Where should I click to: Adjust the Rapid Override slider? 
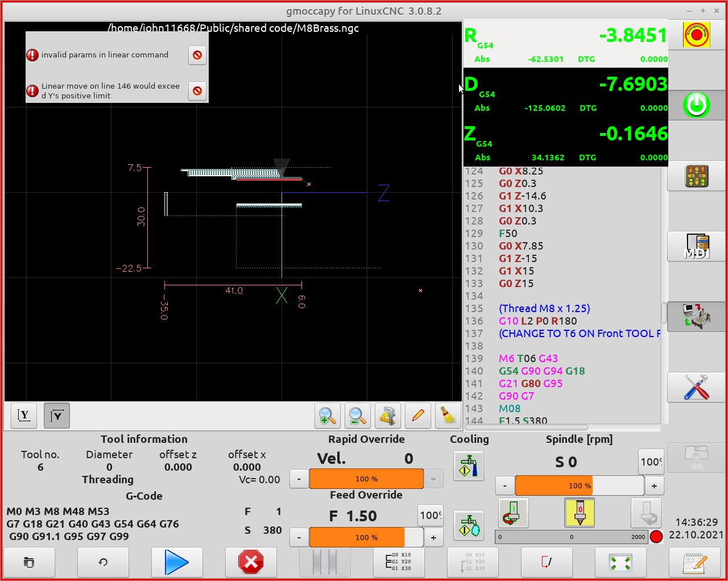pyautogui.click(x=366, y=479)
